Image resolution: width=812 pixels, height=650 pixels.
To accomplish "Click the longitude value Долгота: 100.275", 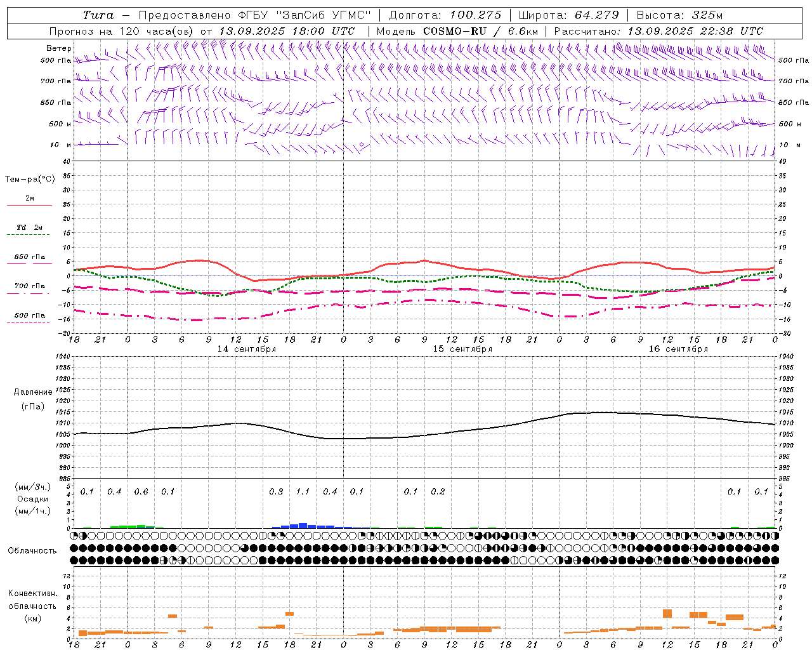I will tap(445, 15).
